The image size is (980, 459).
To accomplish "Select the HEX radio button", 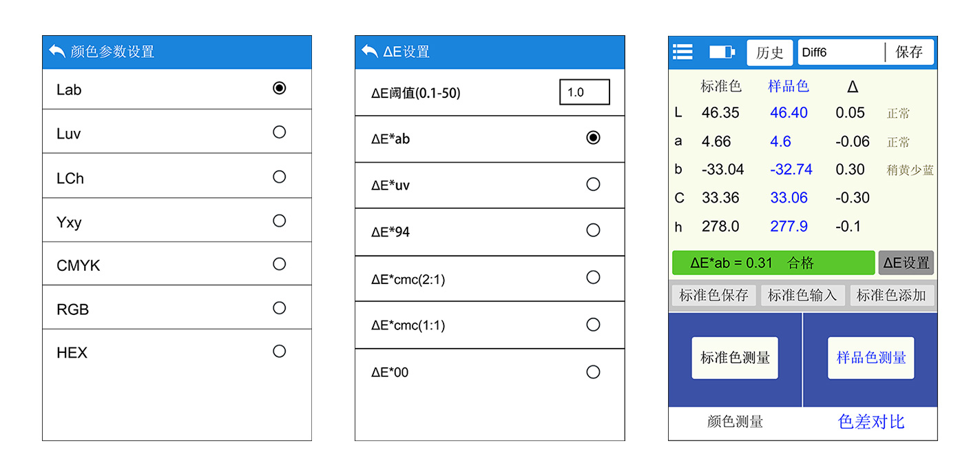I will pos(279,351).
